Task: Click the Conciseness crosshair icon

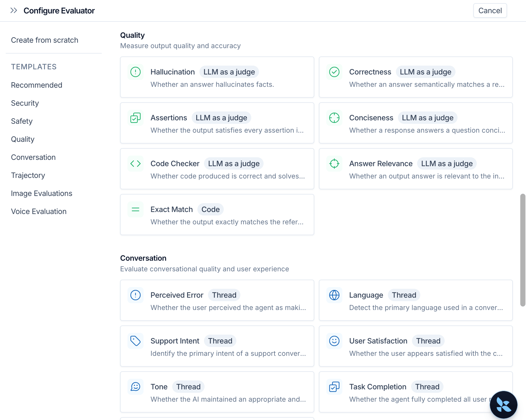Action: [334, 118]
